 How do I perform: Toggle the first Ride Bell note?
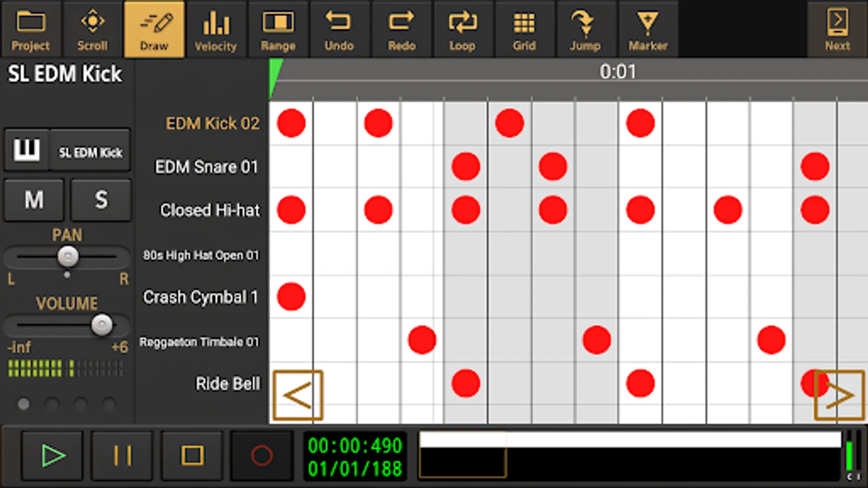click(465, 383)
